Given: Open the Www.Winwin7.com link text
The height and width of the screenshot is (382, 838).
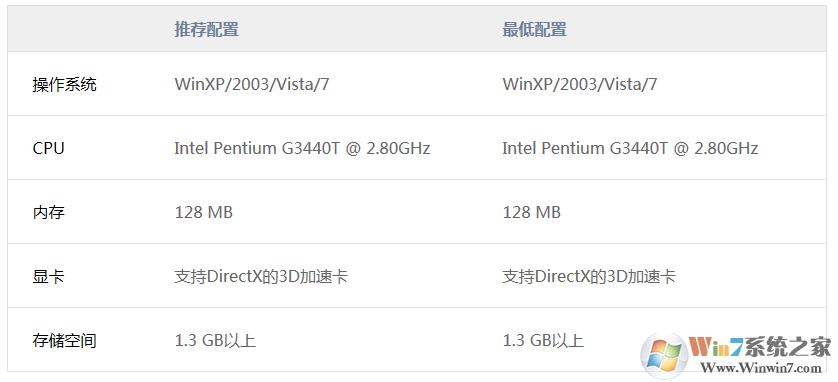Looking at the screenshot, I should tap(761, 368).
